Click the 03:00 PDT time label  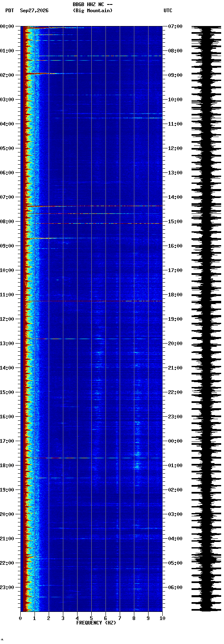7,100
